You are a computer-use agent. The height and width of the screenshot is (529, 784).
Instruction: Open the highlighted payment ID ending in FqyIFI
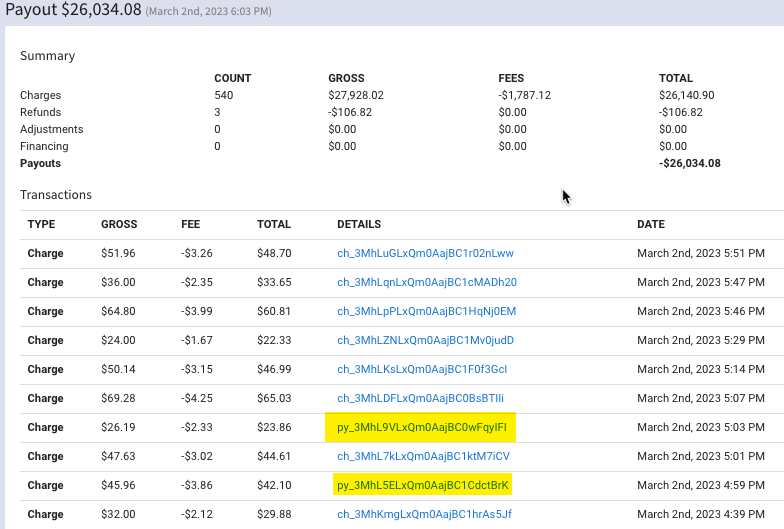pyautogui.click(x=422, y=428)
